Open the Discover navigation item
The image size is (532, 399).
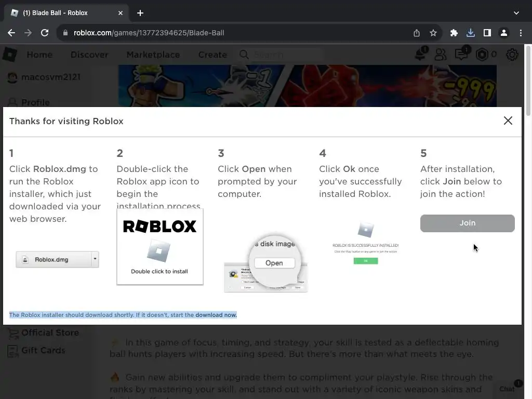pos(89,55)
